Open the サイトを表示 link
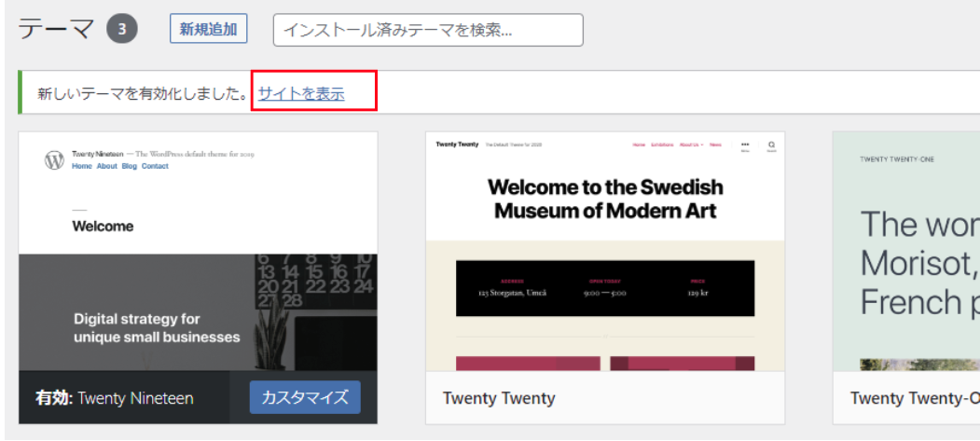This screenshot has height=441, width=980. pos(301,93)
